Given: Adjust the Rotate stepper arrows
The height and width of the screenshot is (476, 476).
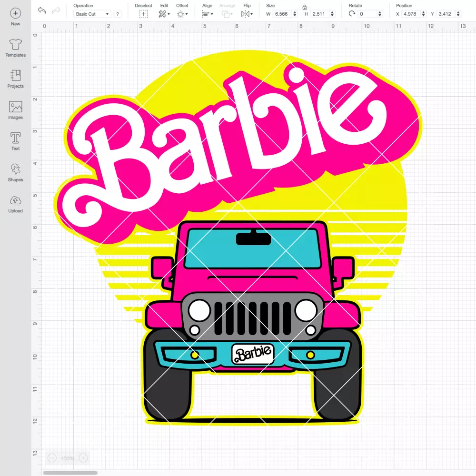Looking at the screenshot, I should pos(380,14).
